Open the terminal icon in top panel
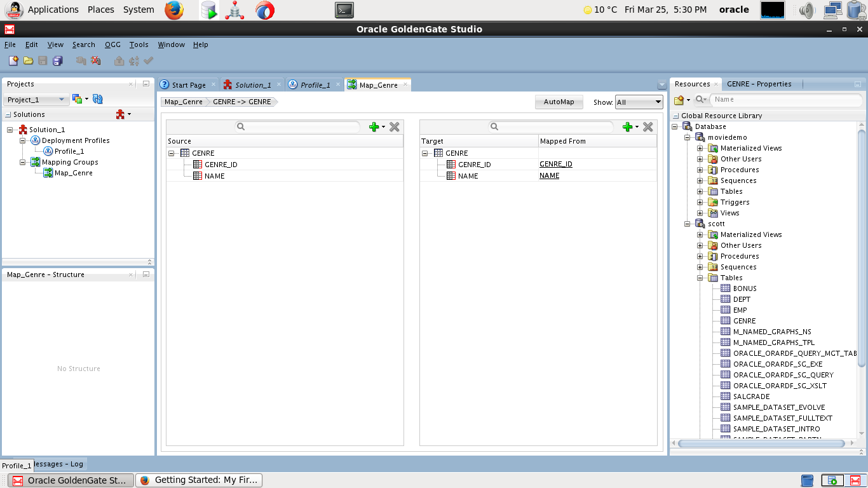Viewport: 868px width, 488px height. click(344, 10)
